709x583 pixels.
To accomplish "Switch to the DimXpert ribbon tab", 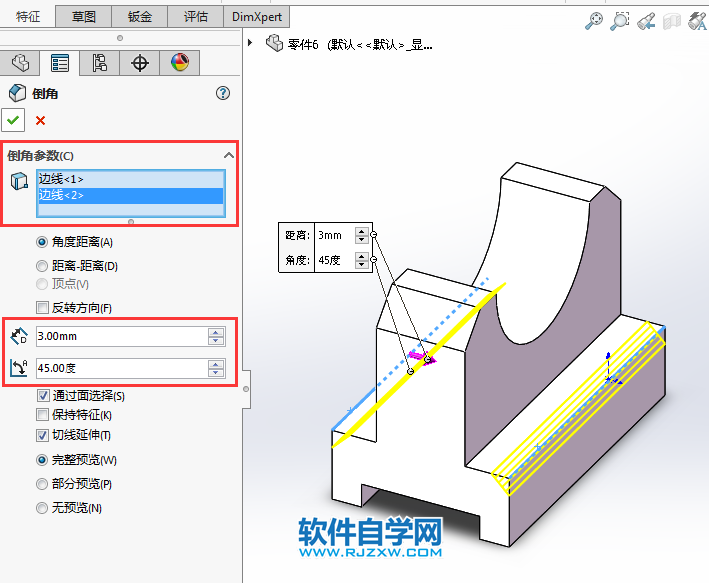I will click(257, 17).
